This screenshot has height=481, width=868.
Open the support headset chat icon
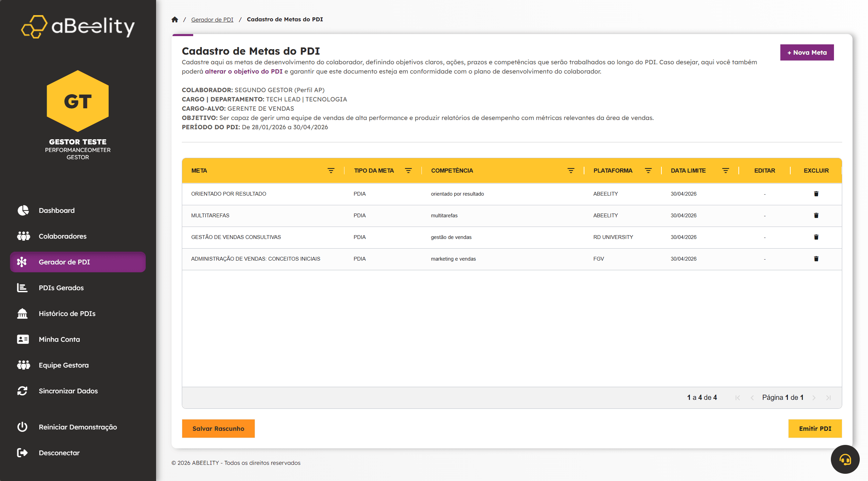tap(845, 459)
